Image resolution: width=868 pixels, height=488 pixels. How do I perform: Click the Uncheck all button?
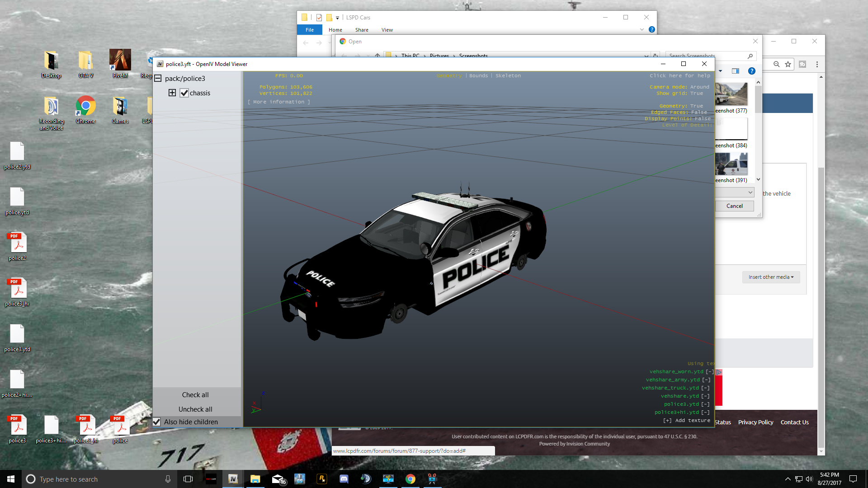coord(195,409)
